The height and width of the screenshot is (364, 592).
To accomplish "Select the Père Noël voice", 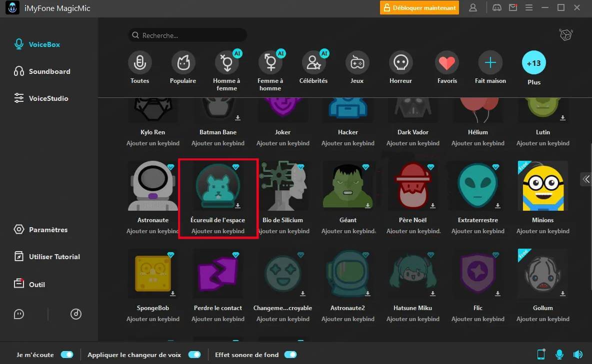I will [x=412, y=186].
